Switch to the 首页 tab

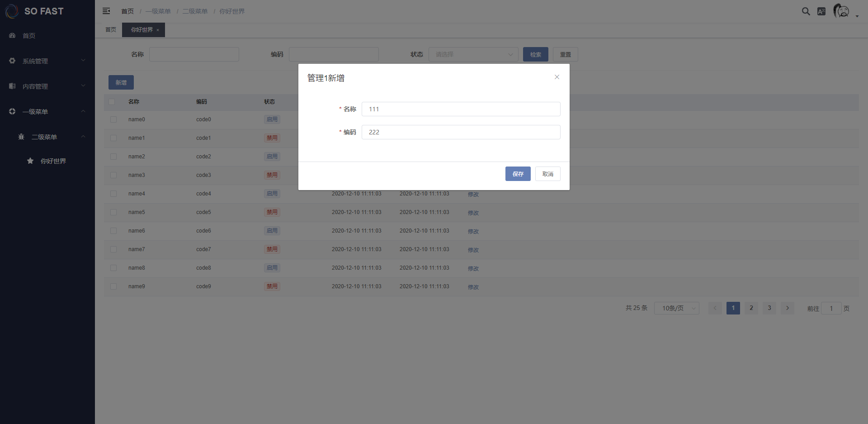click(x=111, y=30)
